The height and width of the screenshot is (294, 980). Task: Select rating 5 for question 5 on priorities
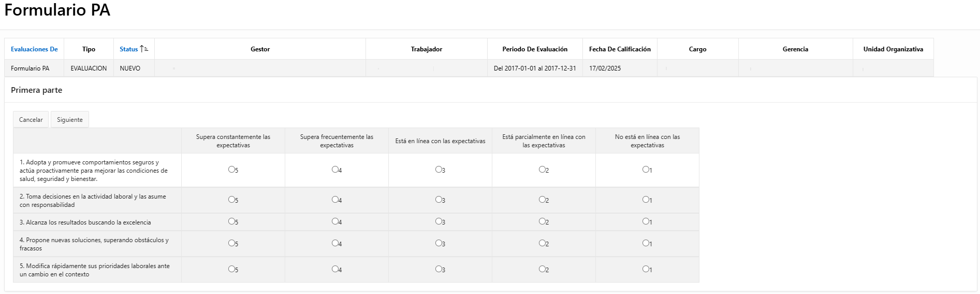click(231, 269)
